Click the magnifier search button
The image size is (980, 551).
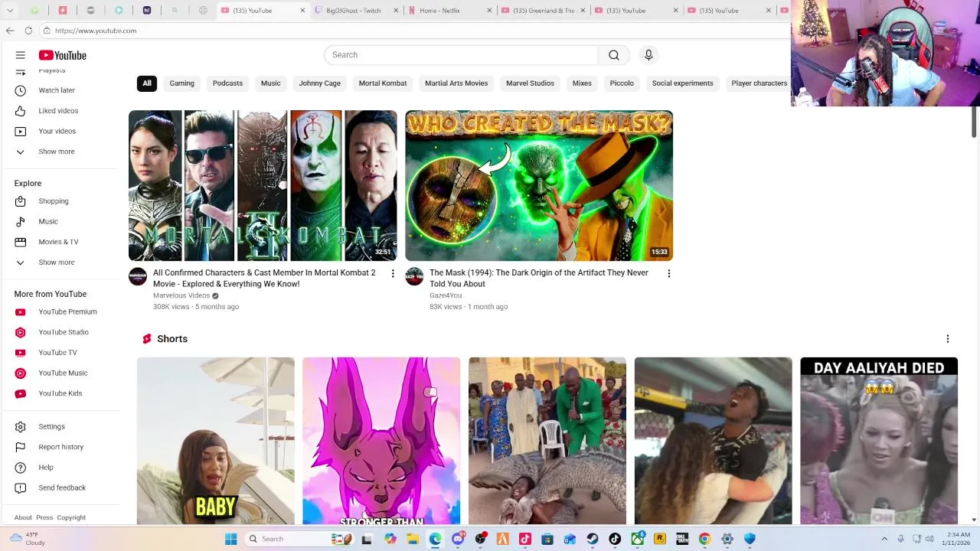(x=614, y=55)
